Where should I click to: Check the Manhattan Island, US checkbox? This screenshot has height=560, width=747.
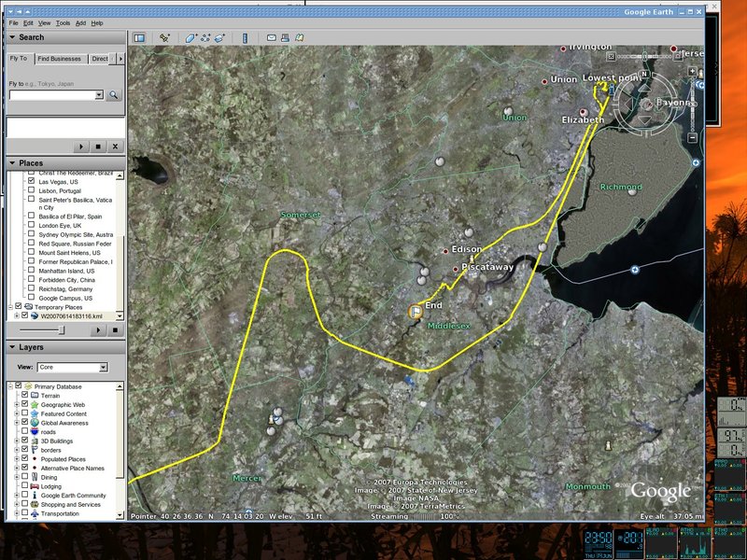pos(31,270)
